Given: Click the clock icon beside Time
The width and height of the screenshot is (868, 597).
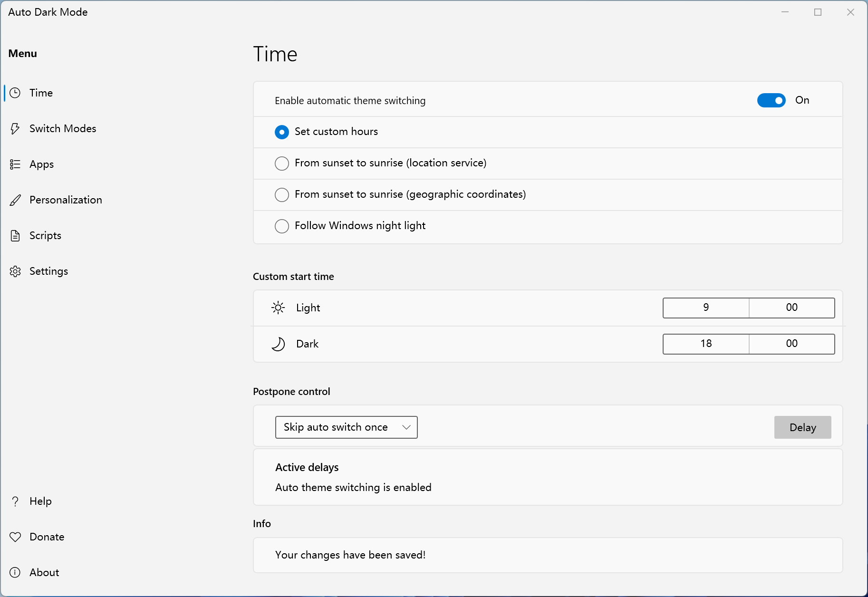Looking at the screenshot, I should (15, 93).
